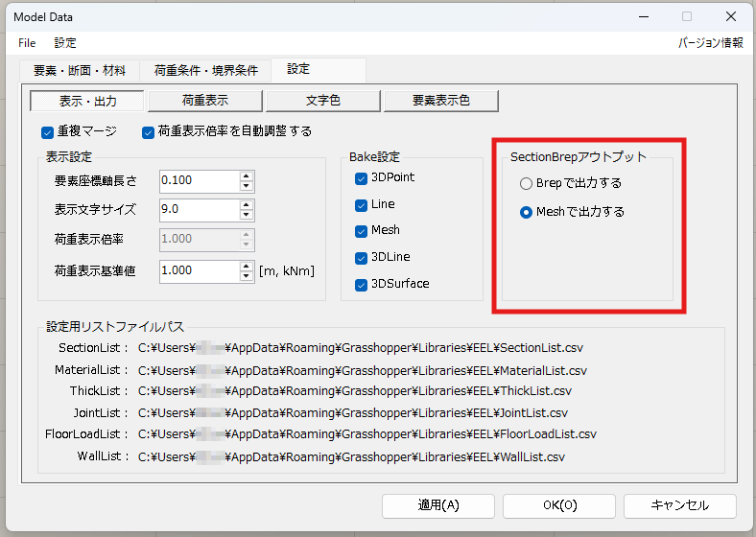This screenshot has width=756, height=537.
Task: Toggle the 3DSurface bake checkbox
Action: 361,284
